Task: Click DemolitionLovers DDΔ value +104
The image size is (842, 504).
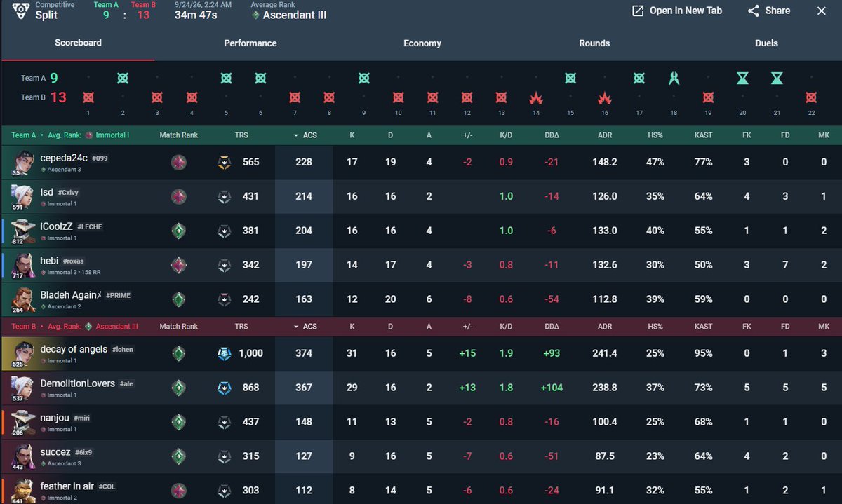Action: [x=552, y=388]
